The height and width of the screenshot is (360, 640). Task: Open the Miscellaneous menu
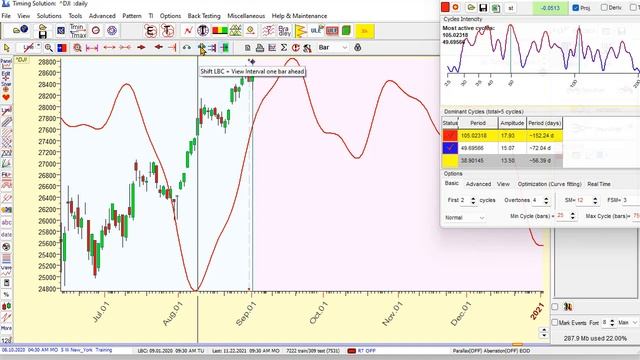246,16
